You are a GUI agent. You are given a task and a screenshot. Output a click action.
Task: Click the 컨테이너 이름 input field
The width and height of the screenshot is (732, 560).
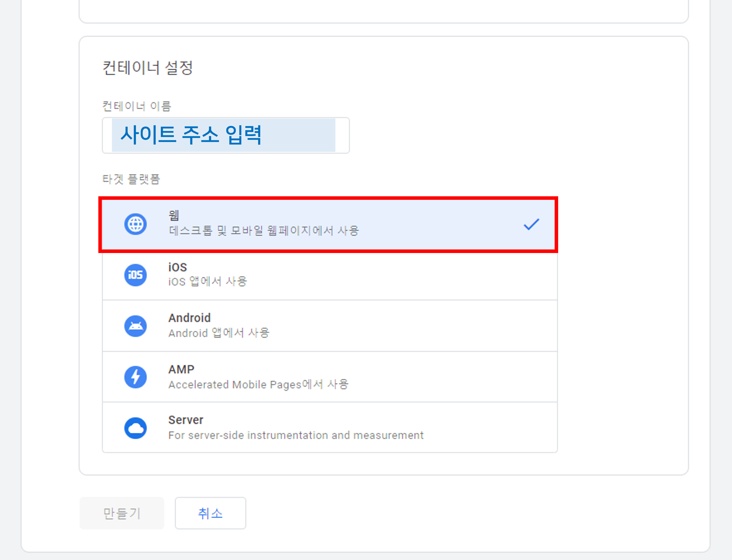coord(226,135)
